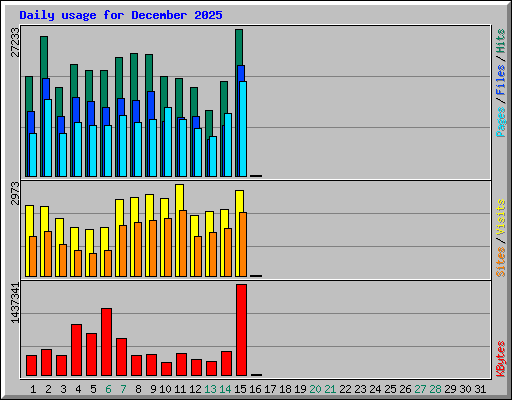Click the orange sites bar for day 5
This screenshot has height=400, width=512.
(x=93, y=265)
